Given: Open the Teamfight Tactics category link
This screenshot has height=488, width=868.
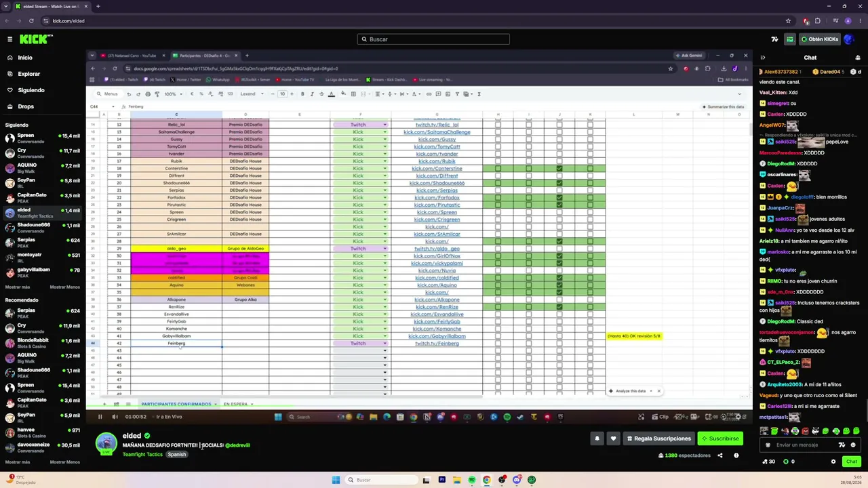Looking at the screenshot, I should (x=142, y=454).
